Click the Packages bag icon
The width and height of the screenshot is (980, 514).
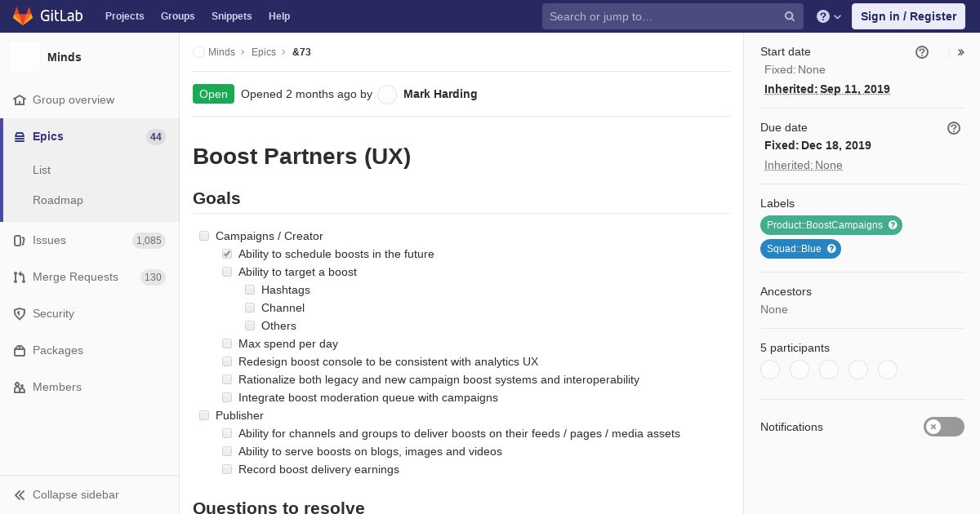pyautogui.click(x=20, y=351)
